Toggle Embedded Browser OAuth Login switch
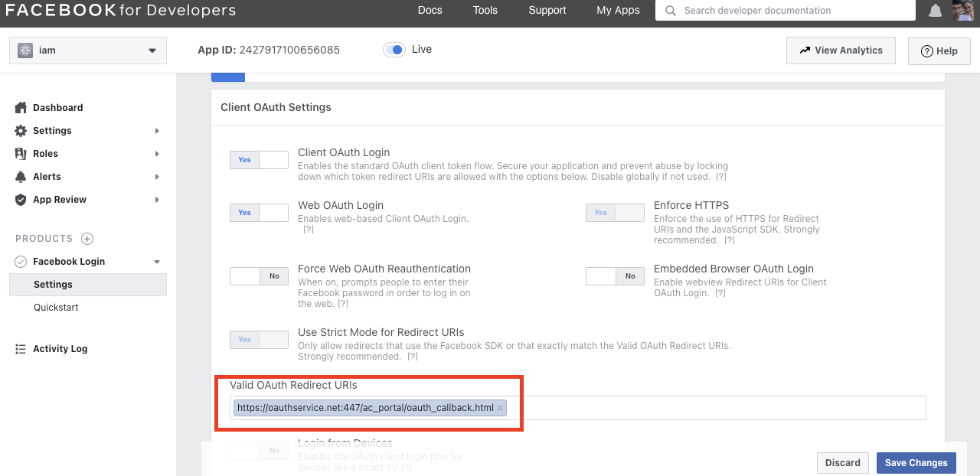Viewport: 980px width, 476px height. click(x=615, y=276)
